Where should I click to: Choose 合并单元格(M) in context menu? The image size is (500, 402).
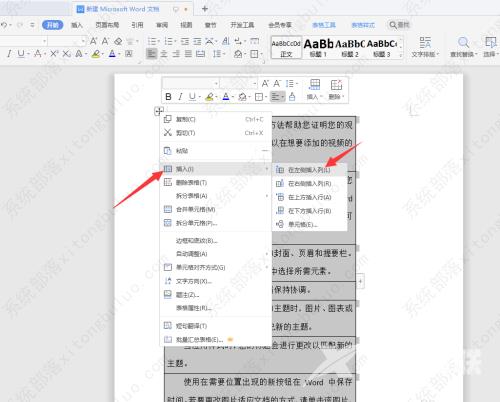[x=216, y=209]
